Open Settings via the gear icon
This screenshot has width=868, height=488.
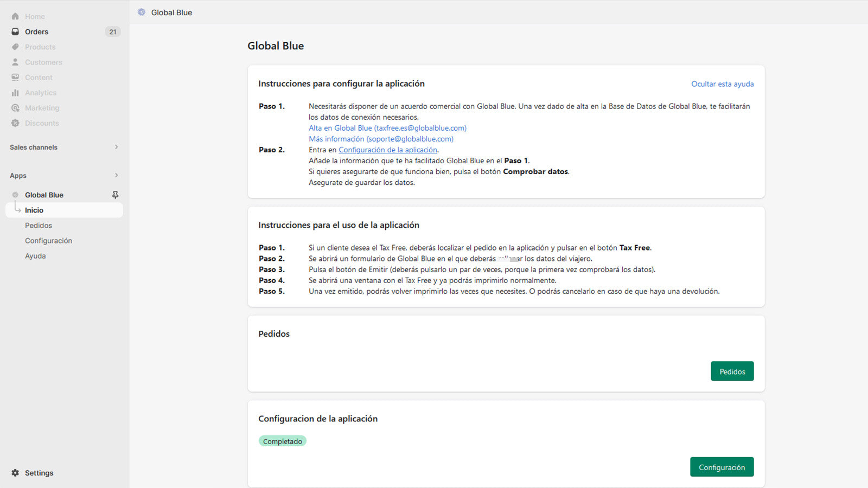pyautogui.click(x=15, y=472)
